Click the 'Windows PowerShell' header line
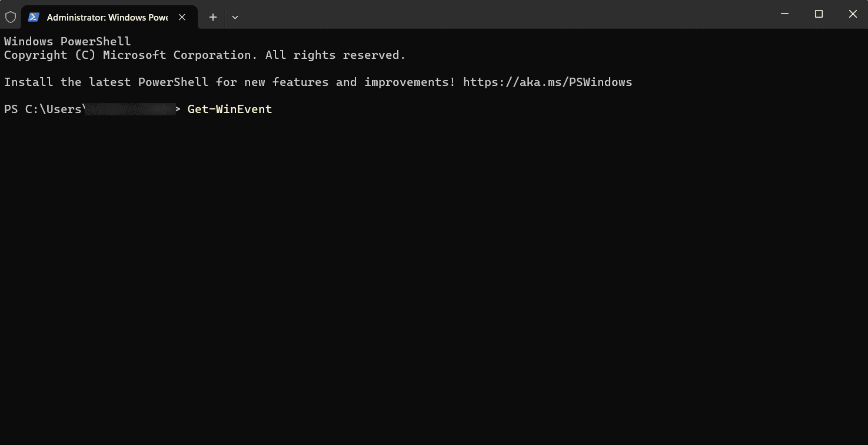 pos(68,41)
